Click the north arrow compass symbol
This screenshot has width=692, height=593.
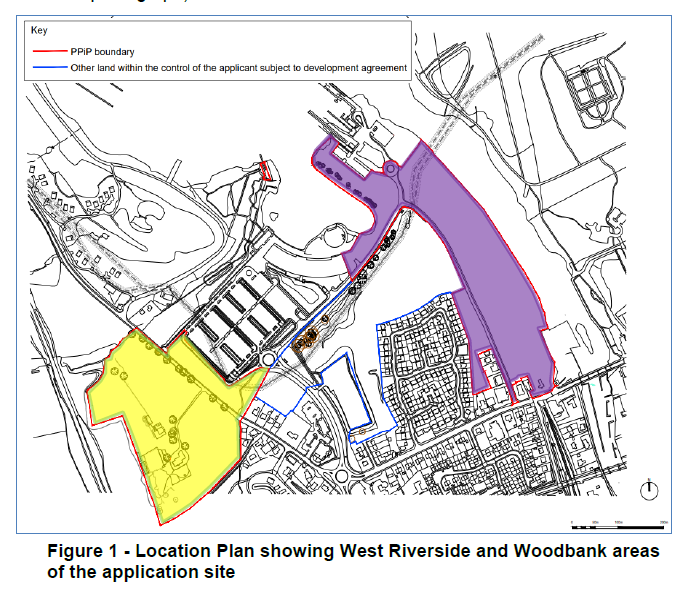click(651, 489)
